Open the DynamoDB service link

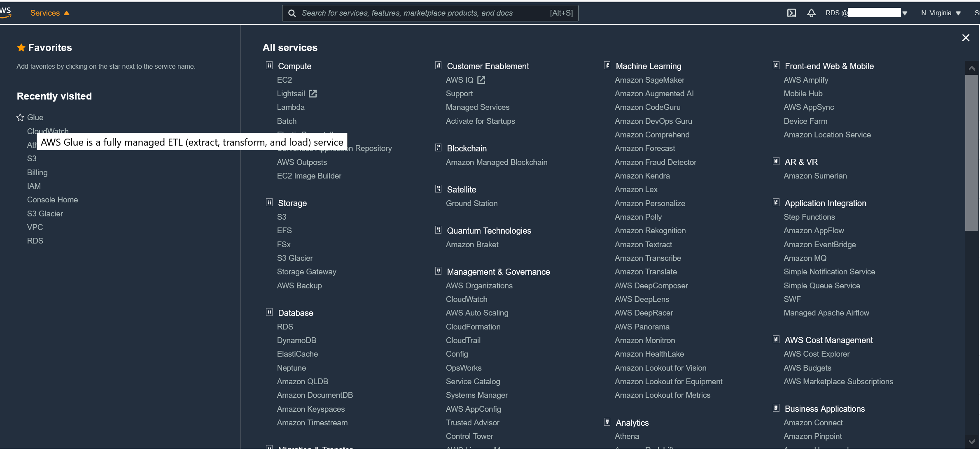(296, 340)
